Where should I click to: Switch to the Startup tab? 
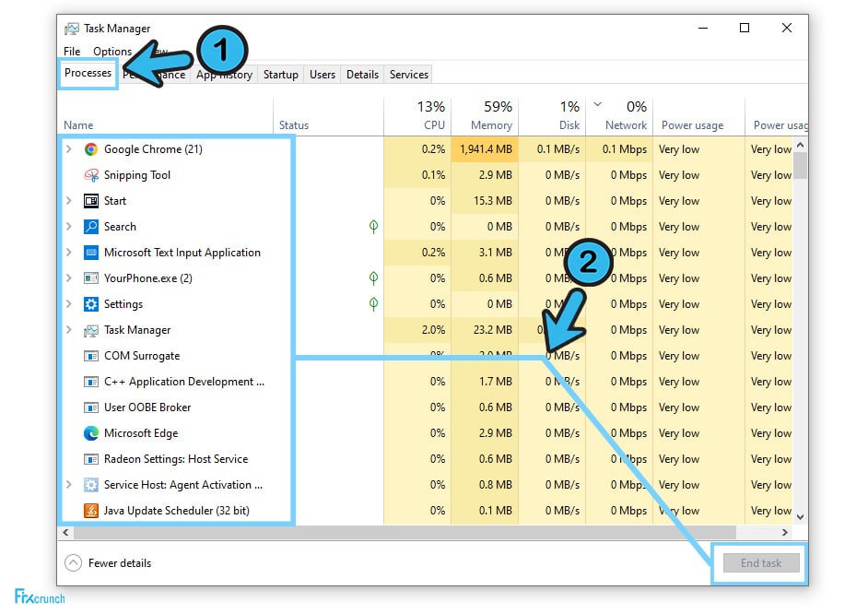tap(281, 74)
